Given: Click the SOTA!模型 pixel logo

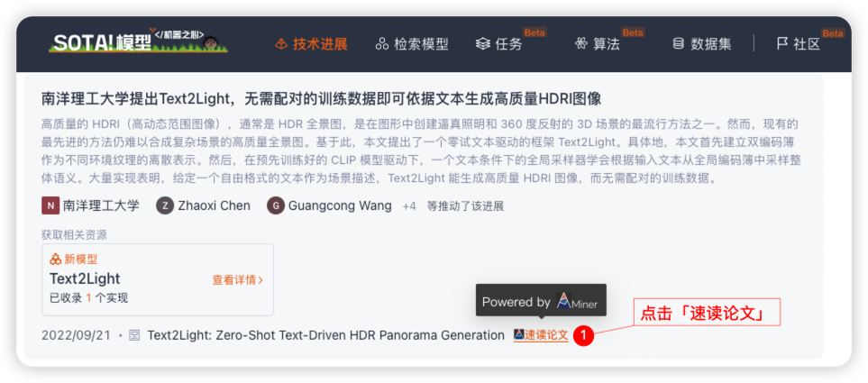Looking at the screenshot, I should click(x=138, y=42).
